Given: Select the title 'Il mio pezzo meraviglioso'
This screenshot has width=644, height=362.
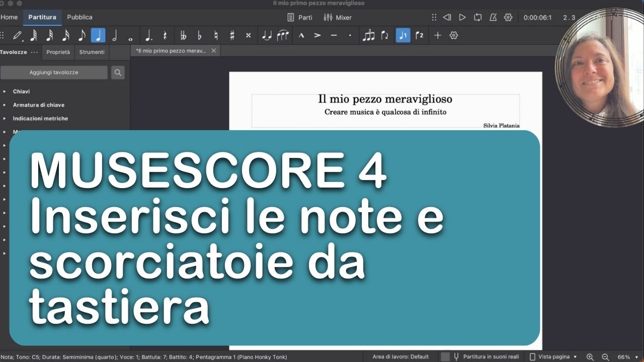Looking at the screenshot, I should [385, 99].
